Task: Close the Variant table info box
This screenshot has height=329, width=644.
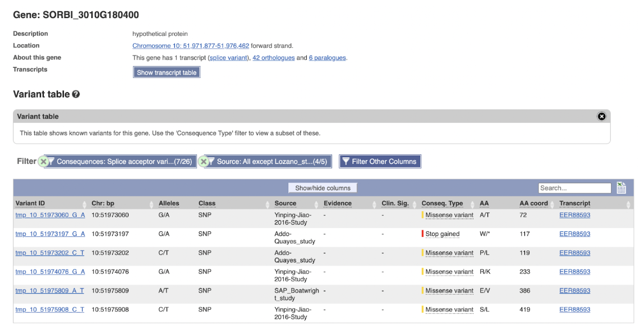Action: 601,116
